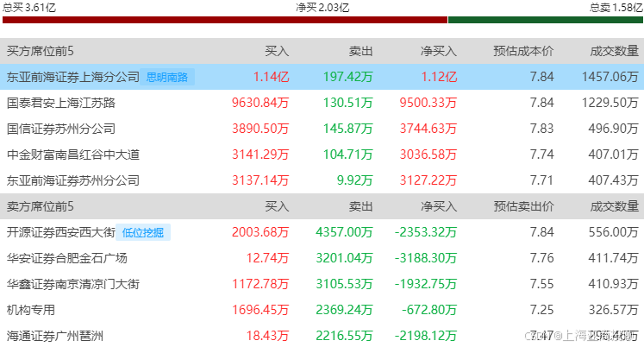Select 机构专用 seat row
This screenshot has height=347, width=644.
coord(322,310)
